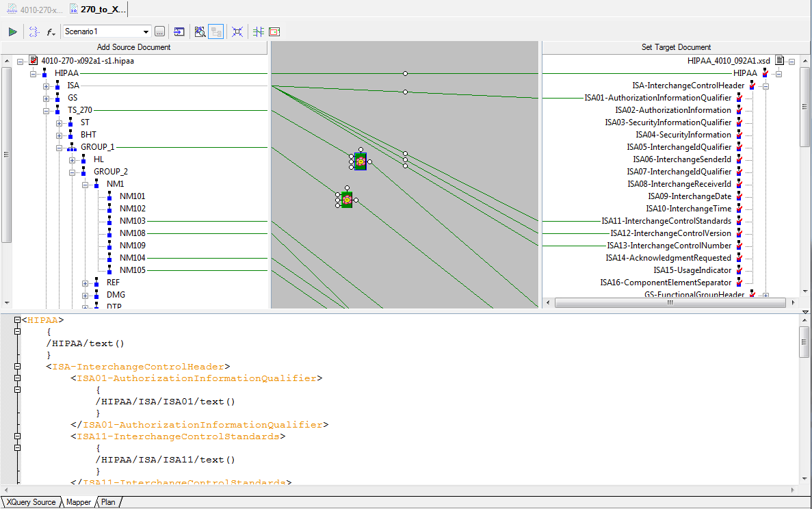The height and width of the screenshot is (509, 812).
Task: Click the blue dashed arrows toolbar icon
Action: click(x=34, y=31)
